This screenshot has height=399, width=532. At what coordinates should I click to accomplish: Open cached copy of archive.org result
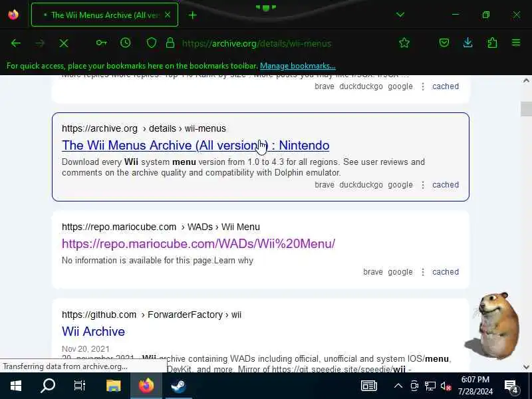pos(445,185)
